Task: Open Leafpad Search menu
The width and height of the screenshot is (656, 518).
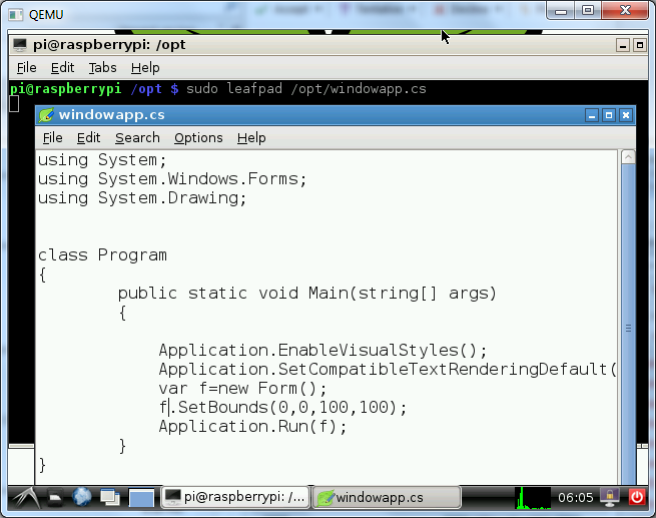Action: [137, 138]
